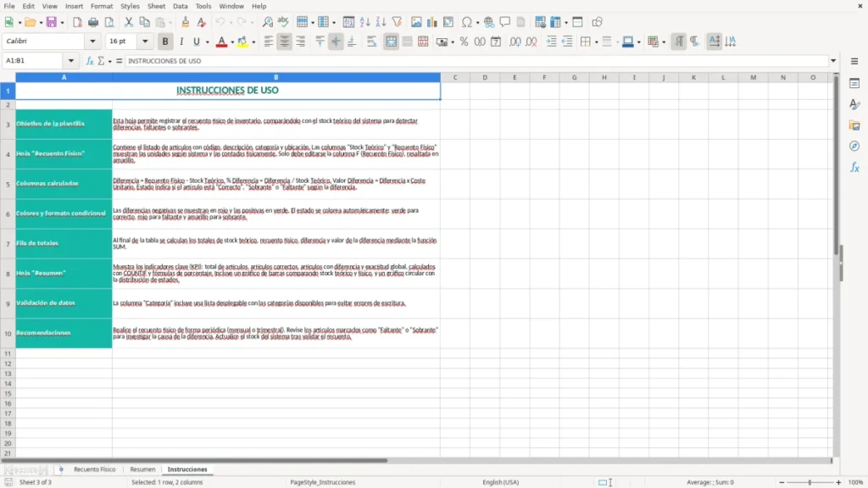
Task: Click zoom out minus button
Action: point(782,482)
